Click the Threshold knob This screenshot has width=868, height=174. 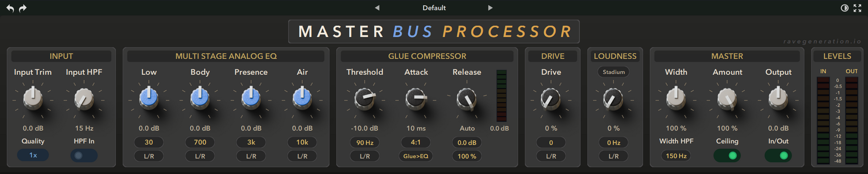click(x=364, y=98)
